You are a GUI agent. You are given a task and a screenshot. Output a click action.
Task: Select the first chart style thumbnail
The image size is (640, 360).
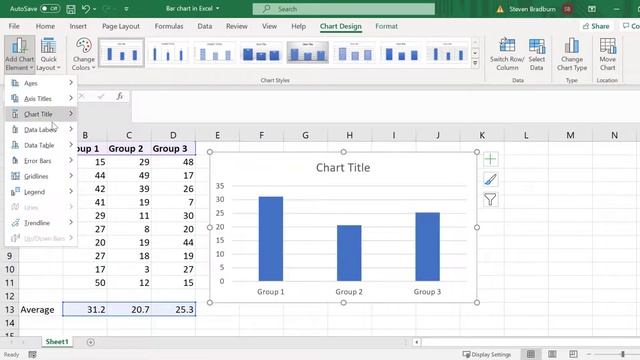point(121,53)
